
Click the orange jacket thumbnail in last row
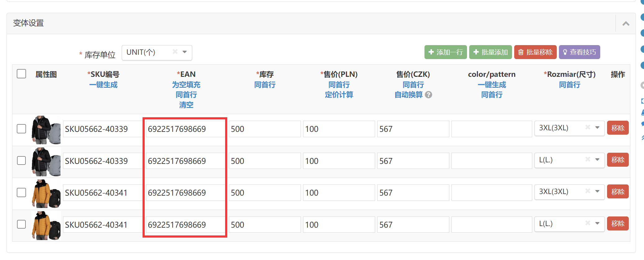[x=46, y=225]
